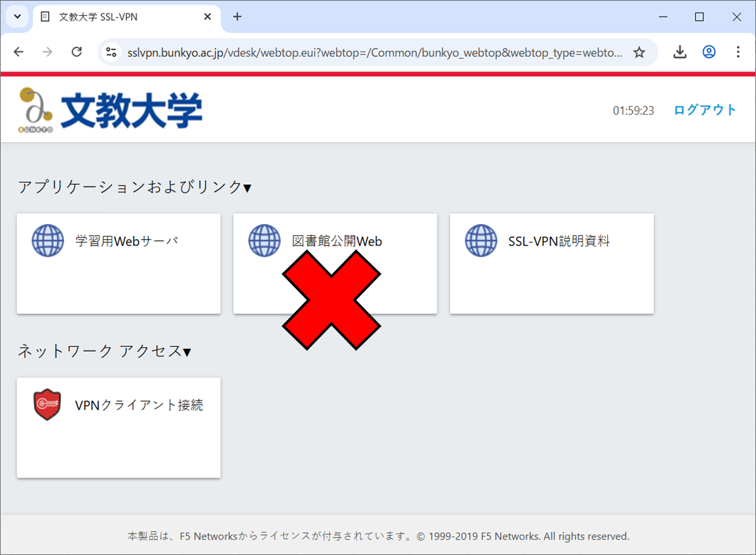Collapse アプリケーションおよびリンク section

tap(134, 187)
